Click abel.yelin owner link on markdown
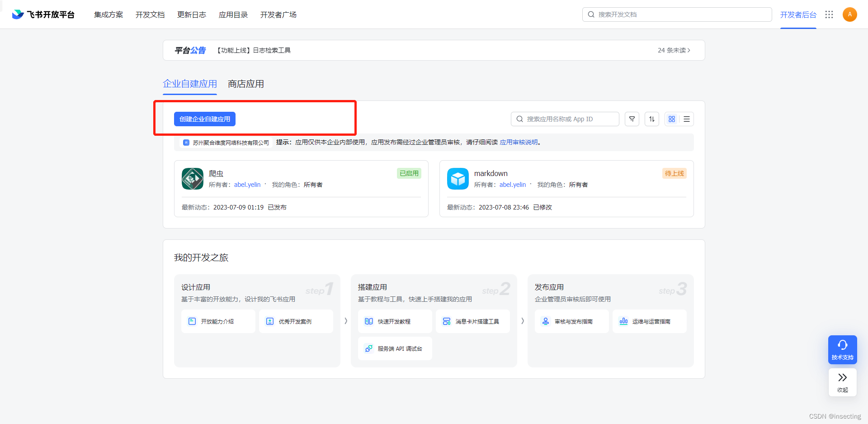The image size is (868, 424). [x=513, y=185]
